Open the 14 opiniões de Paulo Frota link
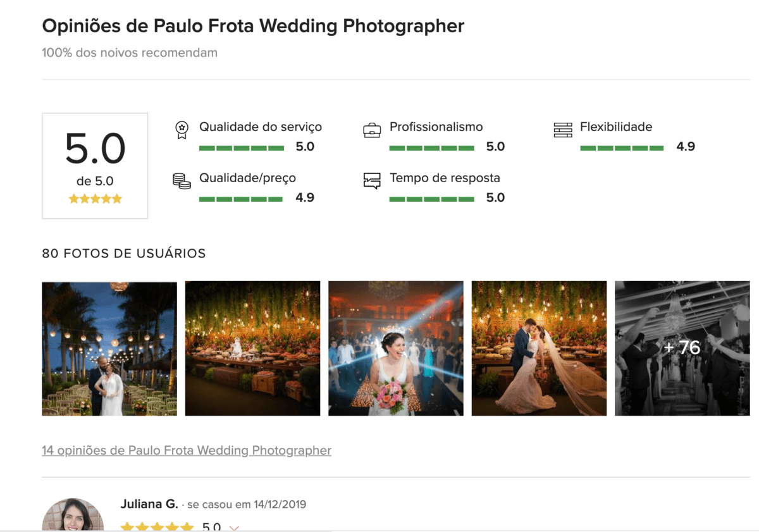759x532 pixels. click(x=187, y=450)
